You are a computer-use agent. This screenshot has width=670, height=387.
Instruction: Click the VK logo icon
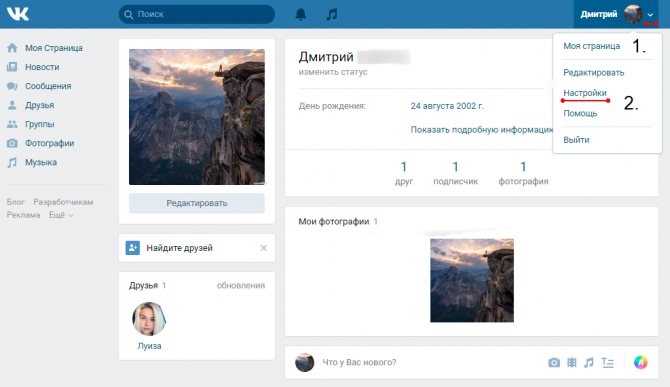(18, 14)
